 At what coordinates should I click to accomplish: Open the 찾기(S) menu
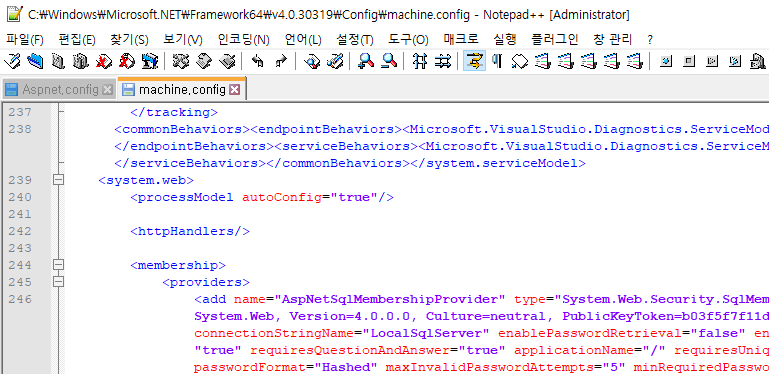click(129, 40)
